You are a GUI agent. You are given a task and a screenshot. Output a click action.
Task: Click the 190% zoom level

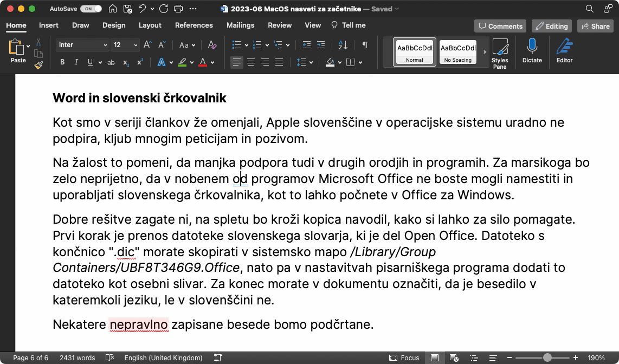click(596, 357)
